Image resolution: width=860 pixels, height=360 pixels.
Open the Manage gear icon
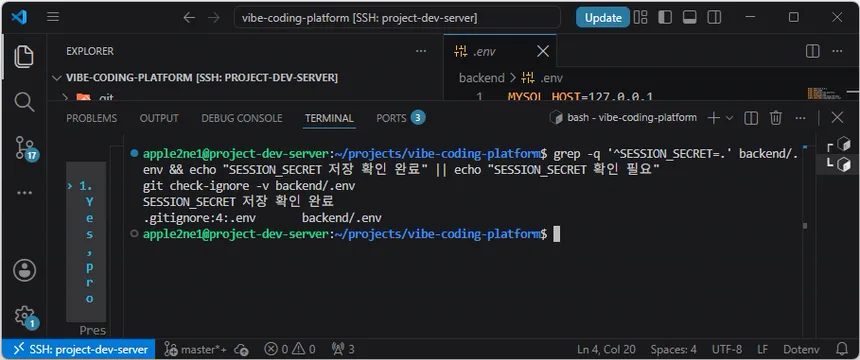tap(25, 317)
